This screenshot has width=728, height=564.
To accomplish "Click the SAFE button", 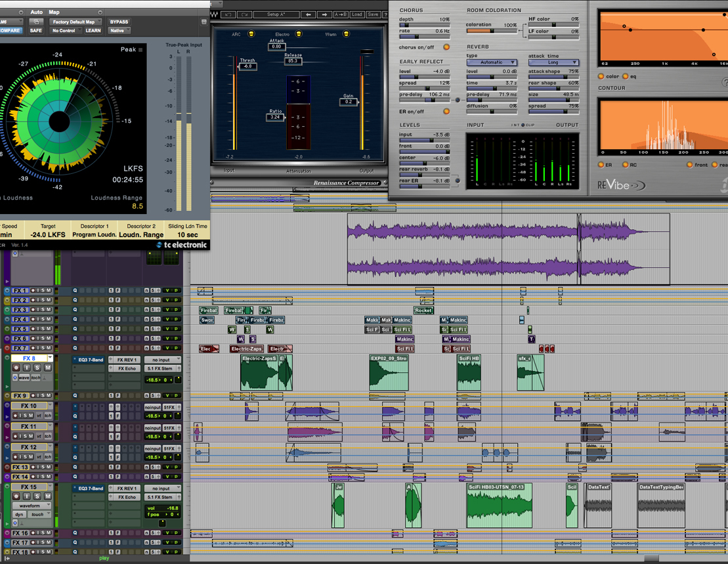I will 35,31.
